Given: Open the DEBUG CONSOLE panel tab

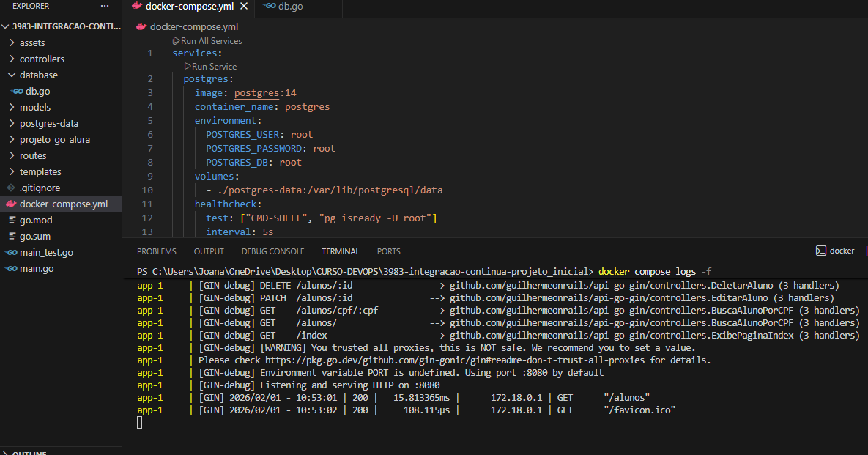Looking at the screenshot, I should 272,251.
